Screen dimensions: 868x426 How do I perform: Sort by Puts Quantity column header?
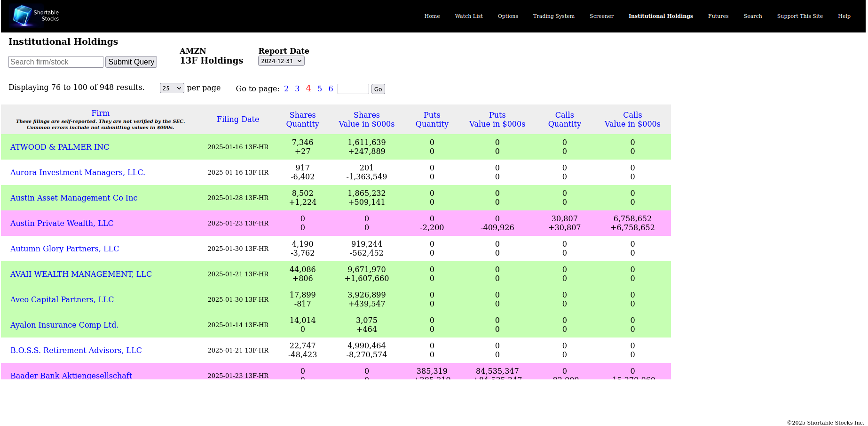click(x=432, y=119)
